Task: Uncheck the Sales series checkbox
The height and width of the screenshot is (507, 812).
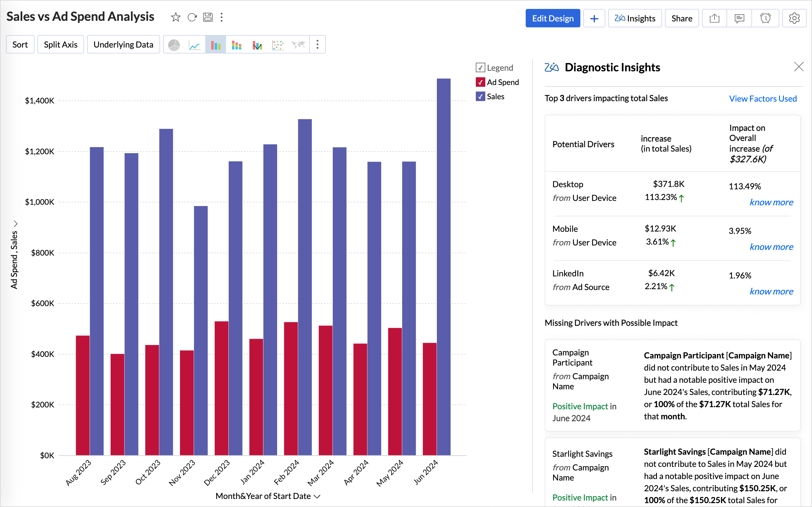Action: coord(480,97)
